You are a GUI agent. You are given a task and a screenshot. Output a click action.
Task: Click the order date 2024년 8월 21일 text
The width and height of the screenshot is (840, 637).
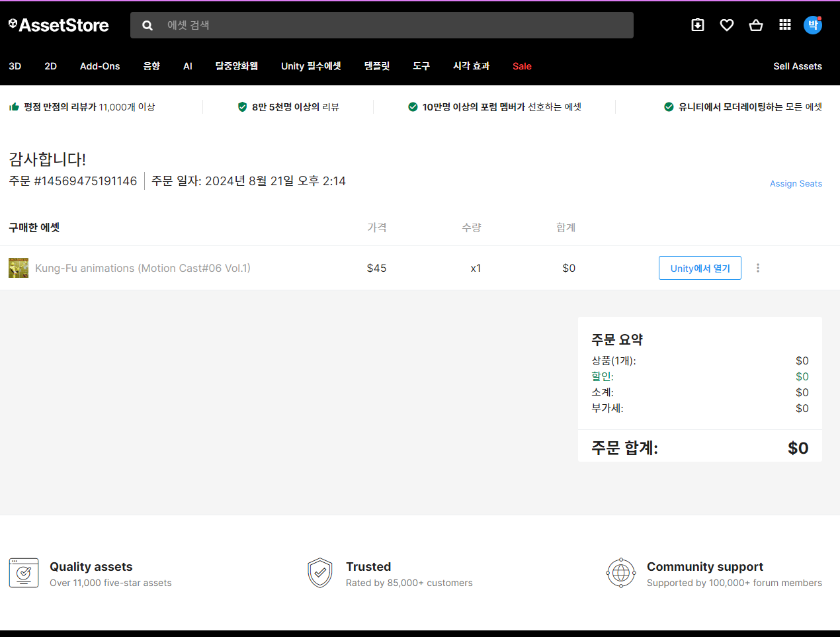pos(249,181)
